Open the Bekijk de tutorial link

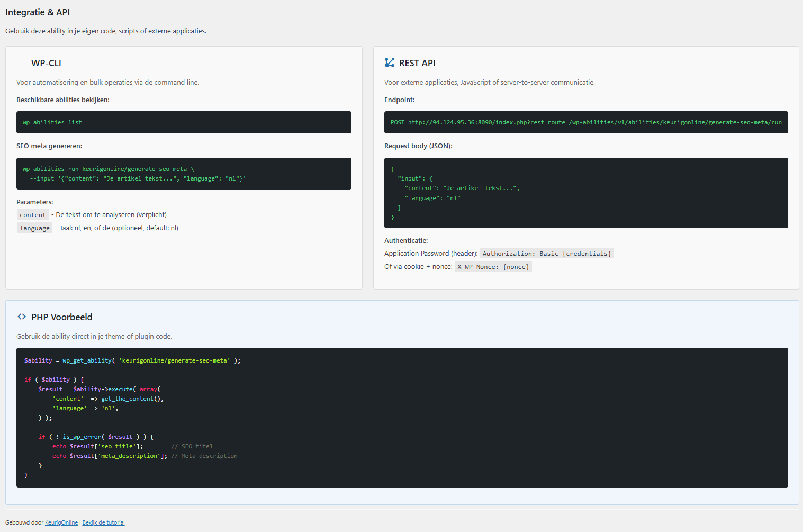point(103,522)
